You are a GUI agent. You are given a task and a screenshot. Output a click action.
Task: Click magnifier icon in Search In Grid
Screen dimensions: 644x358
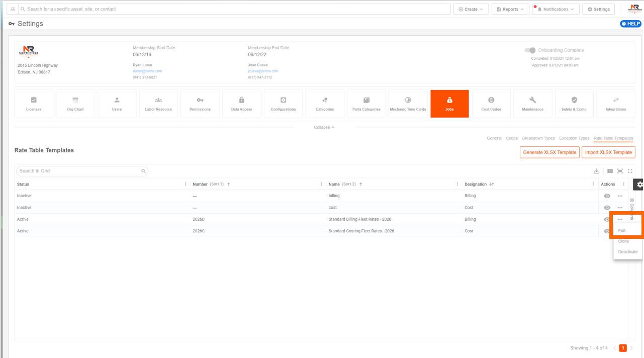[143, 171]
